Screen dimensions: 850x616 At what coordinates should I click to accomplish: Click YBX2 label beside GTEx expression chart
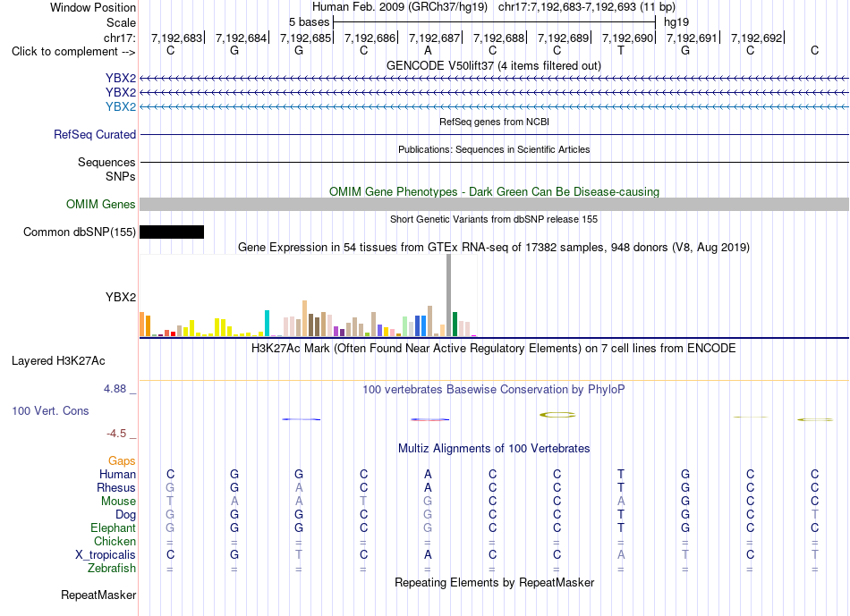point(121,297)
